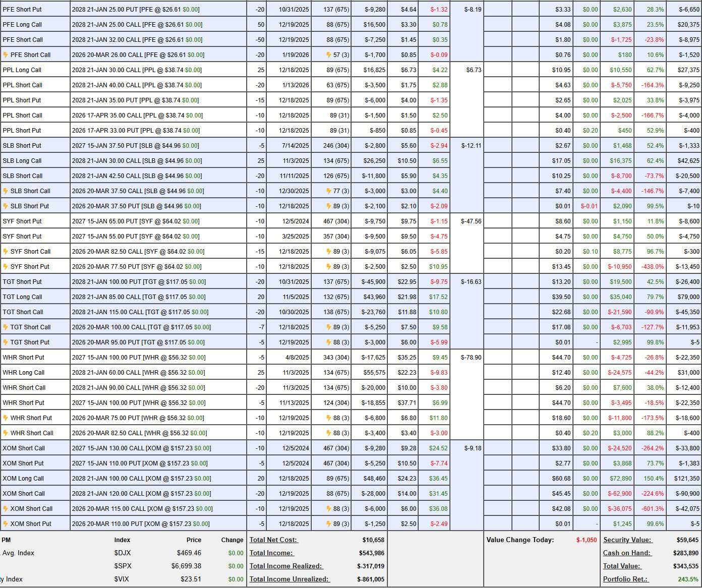Select the PPL Long Call row name

pos(22,70)
